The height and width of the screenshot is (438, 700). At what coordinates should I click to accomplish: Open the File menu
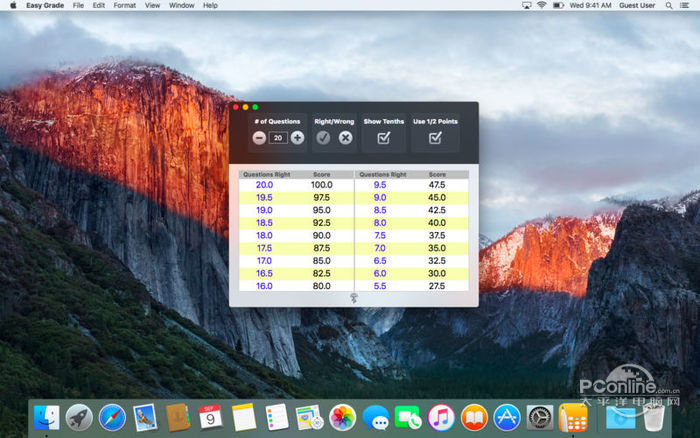tap(78, 5)
